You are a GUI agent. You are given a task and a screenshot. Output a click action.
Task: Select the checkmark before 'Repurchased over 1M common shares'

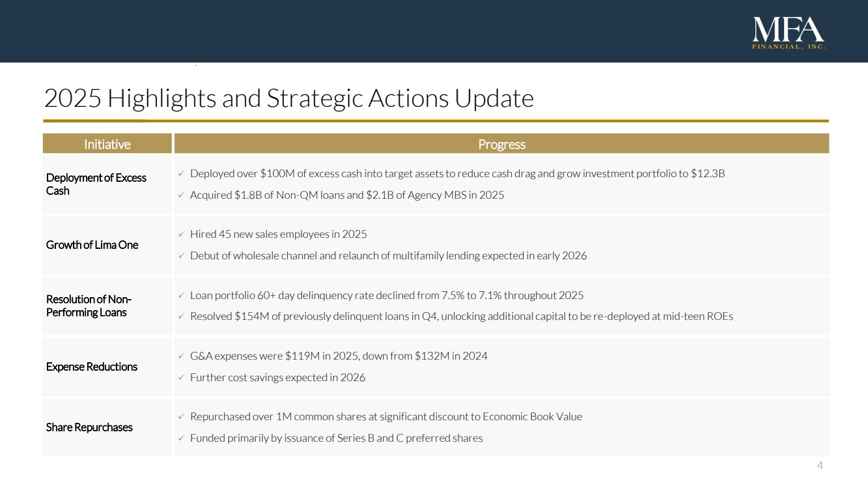click(181, 417)
